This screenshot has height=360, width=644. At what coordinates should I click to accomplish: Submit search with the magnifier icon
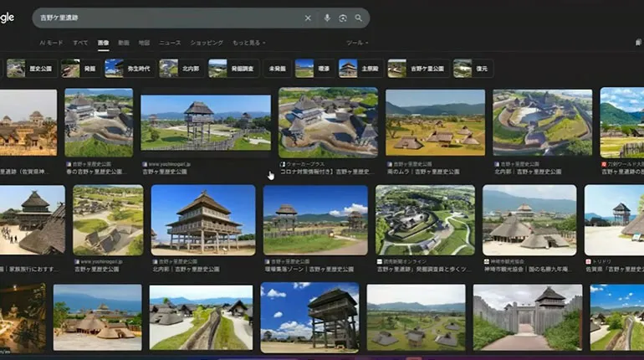(x=359, y=18)
